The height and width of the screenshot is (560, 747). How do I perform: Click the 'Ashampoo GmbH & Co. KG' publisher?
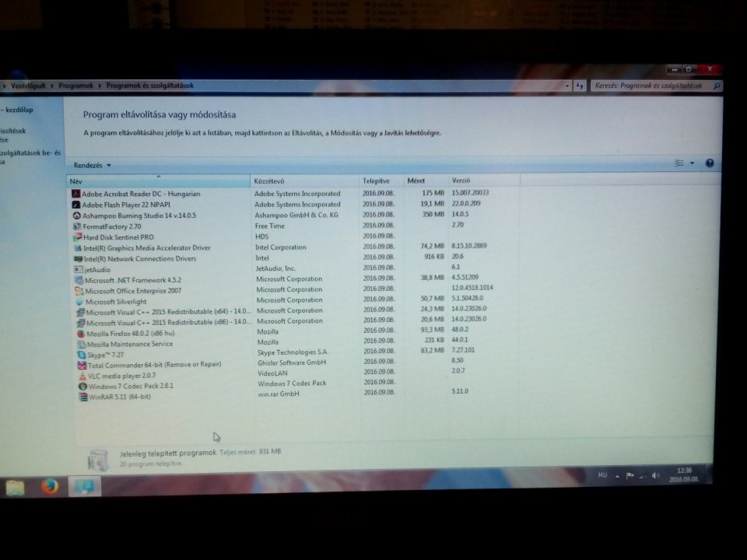(296, 215)
